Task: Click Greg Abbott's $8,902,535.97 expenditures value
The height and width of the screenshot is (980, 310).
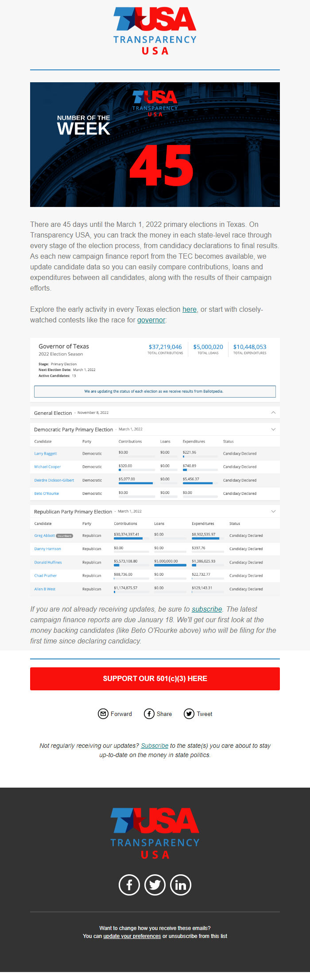Action: pos(204,534)
